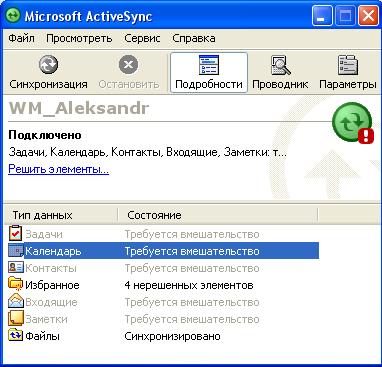Viewport: 382px width, 367px height.
Task: Select the Задачи row label
Action: 44,234
